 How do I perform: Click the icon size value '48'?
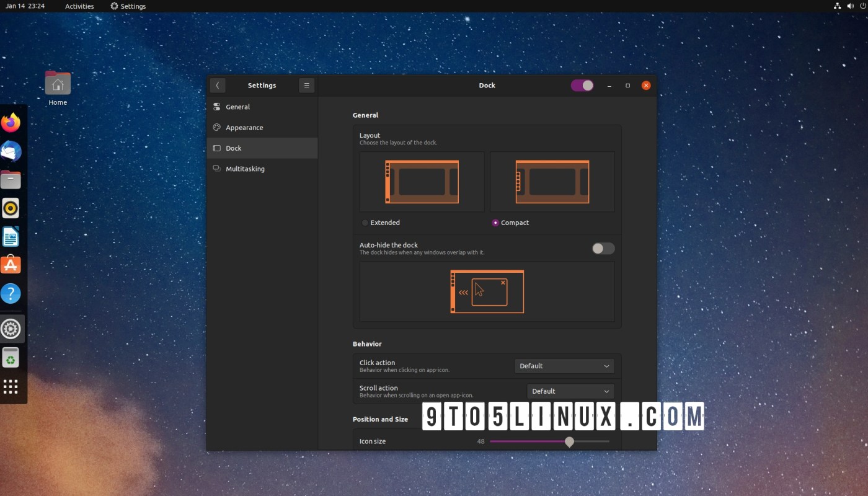click(x=480, y=441)
